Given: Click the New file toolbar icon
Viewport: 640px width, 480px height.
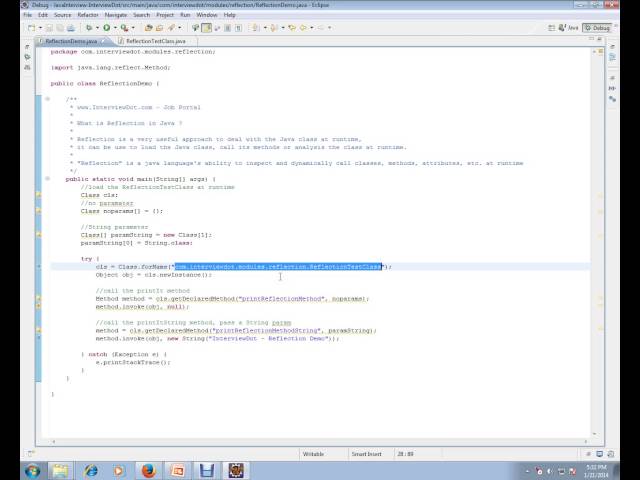Looking at the screenshot, I should click(31, 28).
